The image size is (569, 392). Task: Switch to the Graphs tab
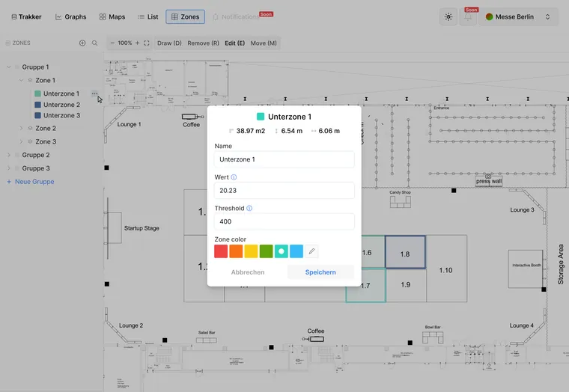tap(71, 16)
